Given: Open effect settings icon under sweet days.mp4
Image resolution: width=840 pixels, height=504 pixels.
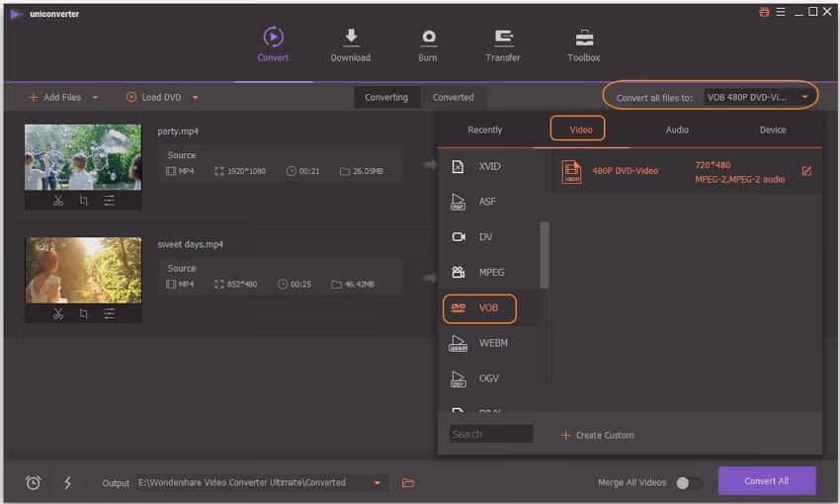Looking at the screenshot, I should [109, 314].
